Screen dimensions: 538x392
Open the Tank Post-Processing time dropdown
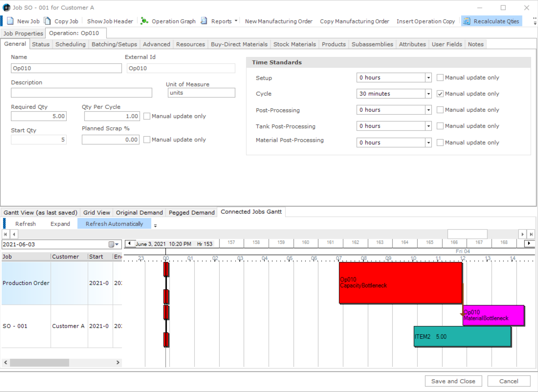(x=428, y=126)
